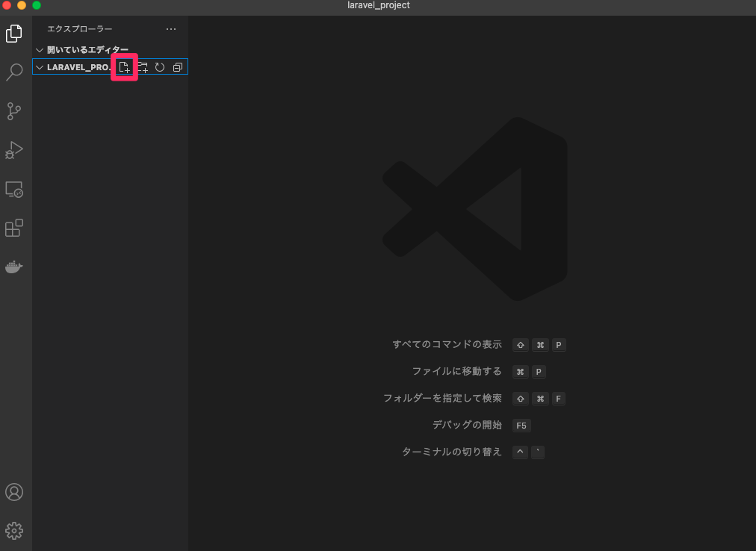The width and height of the screenshot is (756, 551).
Task: Collapse all folders in explorer
Action: click(178, 67)
